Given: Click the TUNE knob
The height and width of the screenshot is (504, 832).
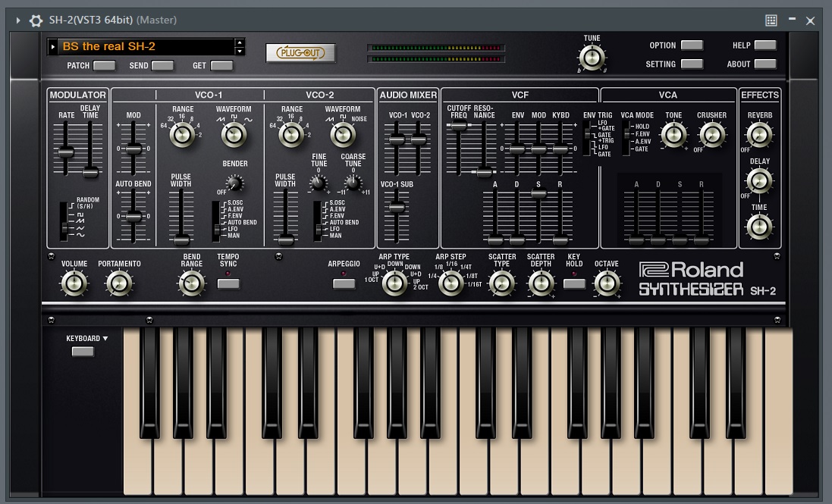Looking at the screenshot, I should pos(592,58).
